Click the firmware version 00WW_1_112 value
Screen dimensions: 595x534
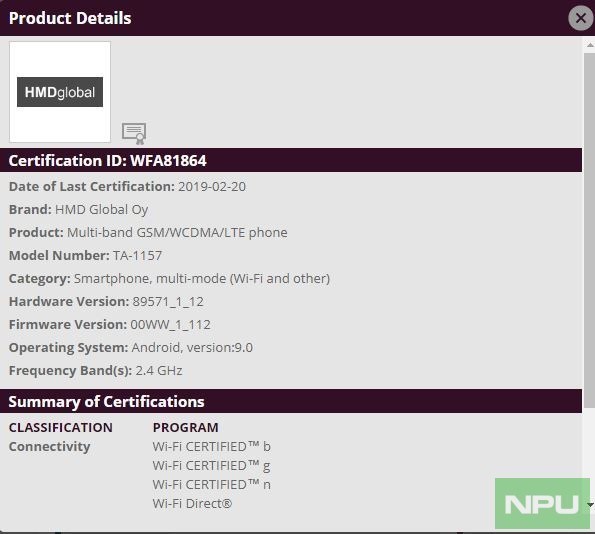[170, 324]
